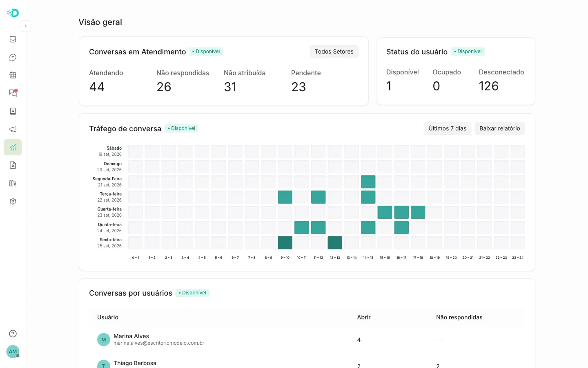Image resolution: width=588 pixels, height=368 pixels.
Task: Click the Pendente count 23
Action: (x=298, y=87)
